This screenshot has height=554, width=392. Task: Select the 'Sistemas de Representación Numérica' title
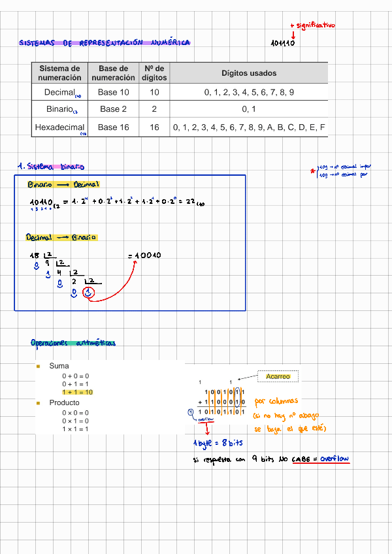pyautogui.click(x=105, y=43)
